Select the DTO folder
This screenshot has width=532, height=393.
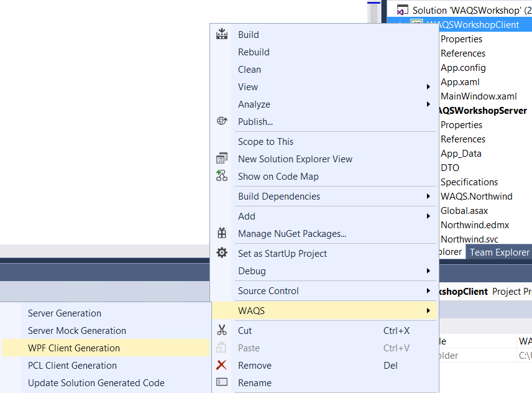pyautogui.click(x=450, y=168)
